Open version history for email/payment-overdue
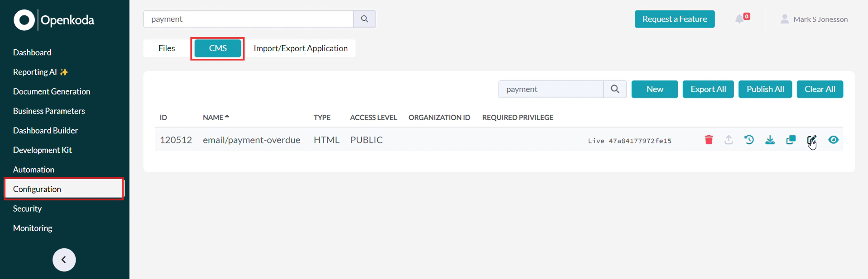The height and width of the screenshot is (279, 868). pos(749,140)
